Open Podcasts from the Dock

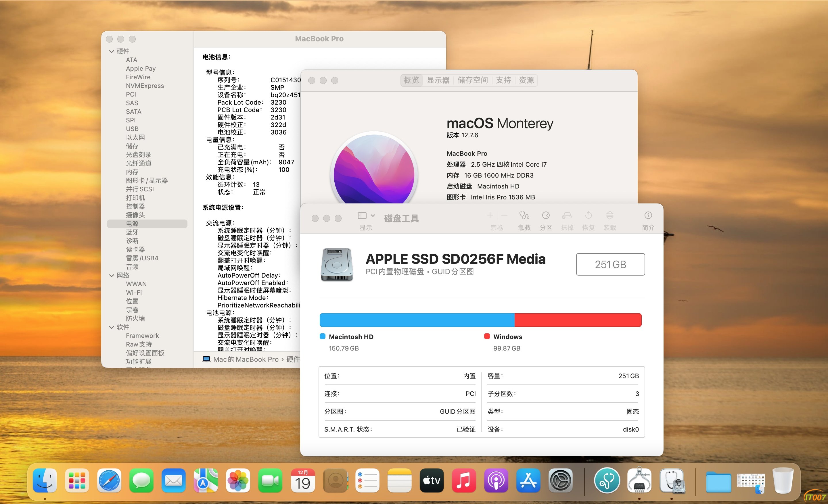[496, 480]
